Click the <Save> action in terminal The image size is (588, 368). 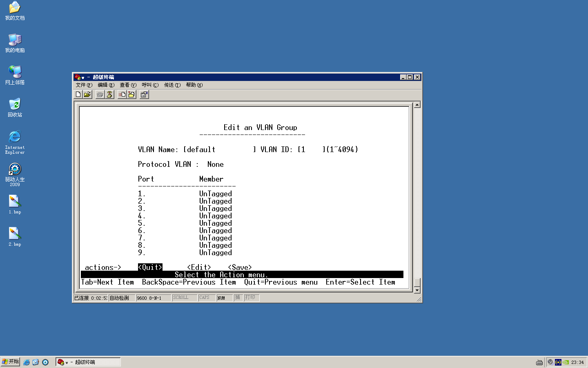click(x=240, y=267)
